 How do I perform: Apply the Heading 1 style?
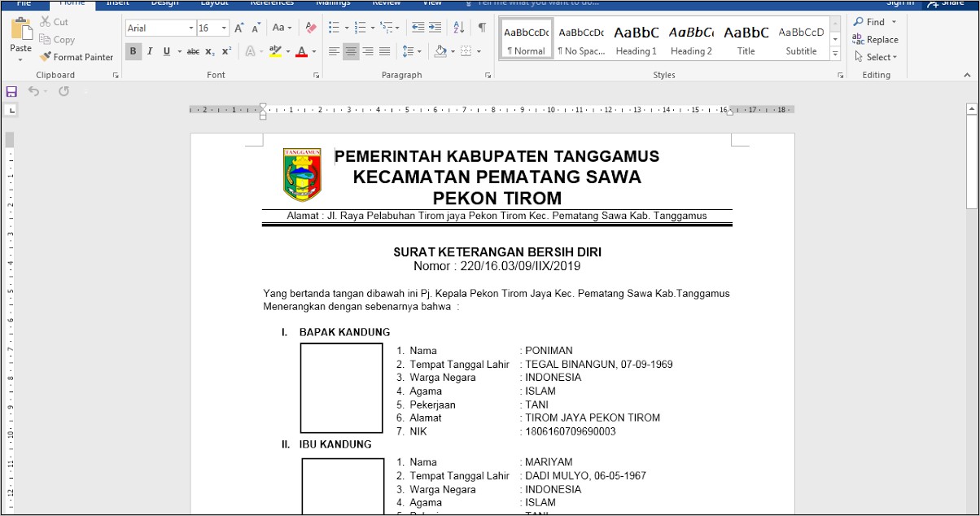pos(637,39)
